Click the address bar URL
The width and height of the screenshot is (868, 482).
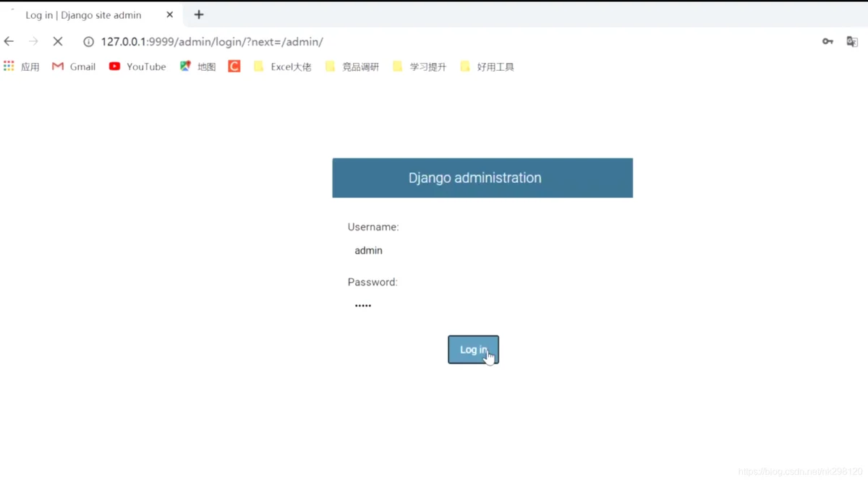tap(212, 42)
